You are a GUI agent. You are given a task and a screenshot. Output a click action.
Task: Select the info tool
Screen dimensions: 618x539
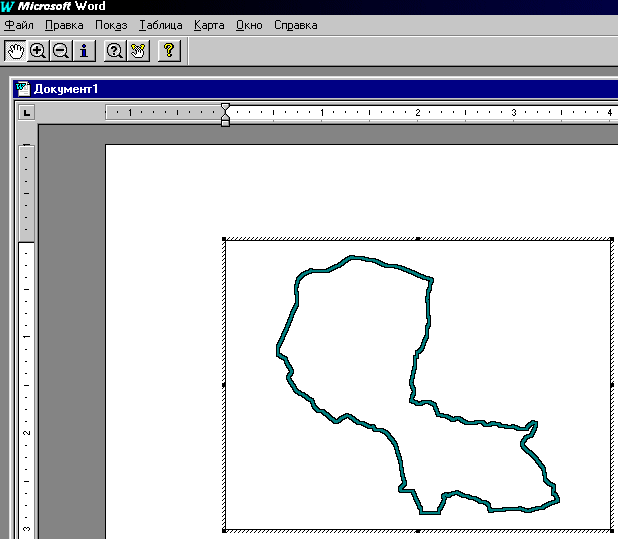(84, 50)
